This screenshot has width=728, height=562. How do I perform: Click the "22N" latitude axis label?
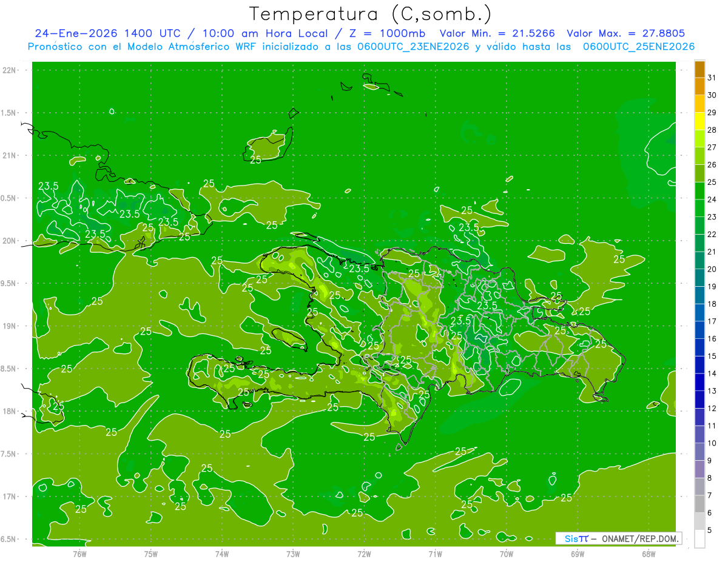pos(9,70)
